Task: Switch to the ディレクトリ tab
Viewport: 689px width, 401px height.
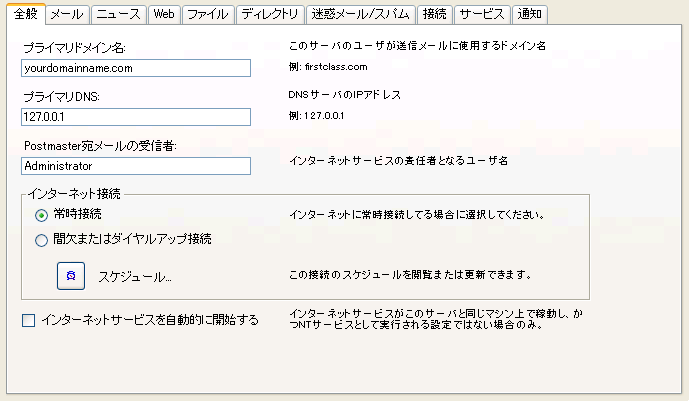Action: click(269, 14)
